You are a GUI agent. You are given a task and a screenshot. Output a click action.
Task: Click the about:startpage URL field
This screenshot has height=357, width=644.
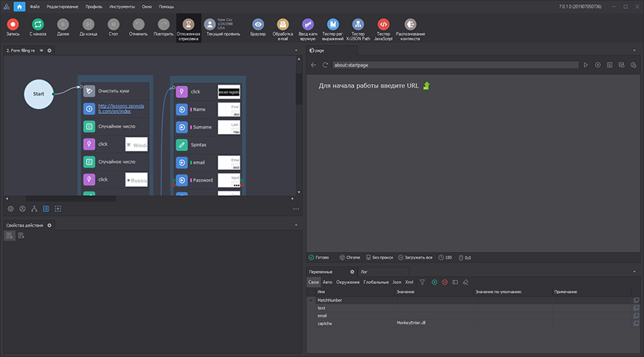point(455,65)
